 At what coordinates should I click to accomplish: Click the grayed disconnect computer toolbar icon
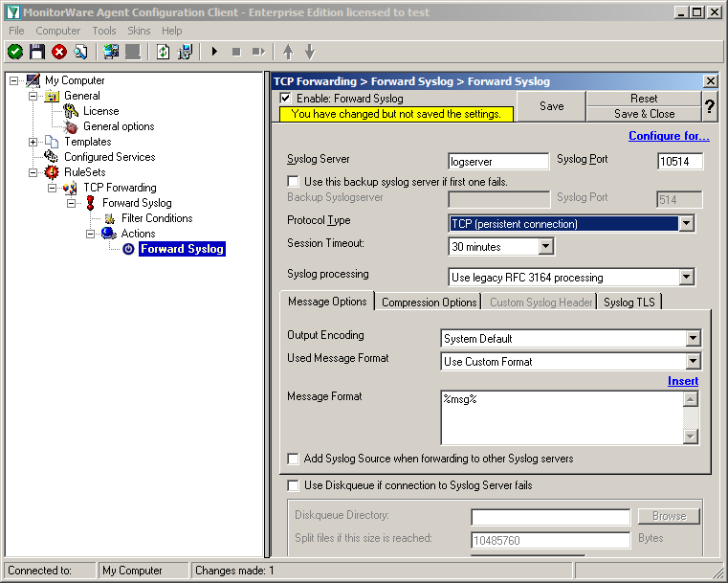[x=133, y=52]
